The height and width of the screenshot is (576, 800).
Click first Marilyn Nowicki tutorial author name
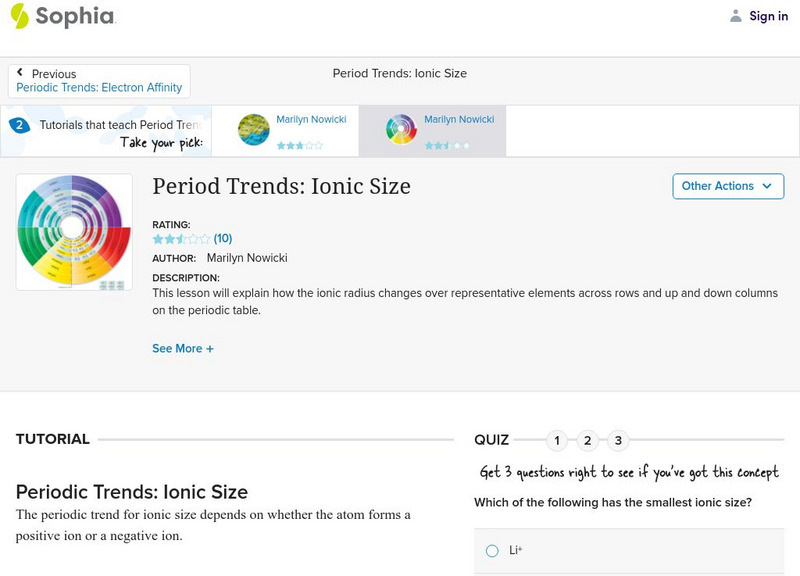tap(311, 120)
